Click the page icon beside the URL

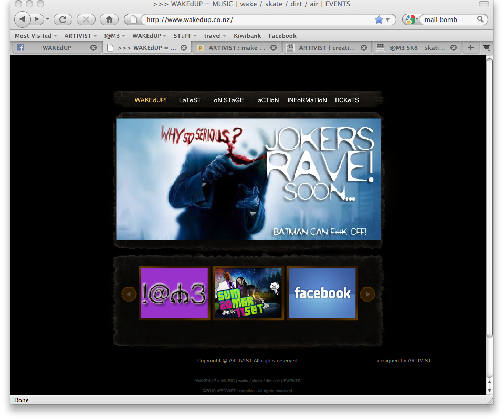pos(134,19)
